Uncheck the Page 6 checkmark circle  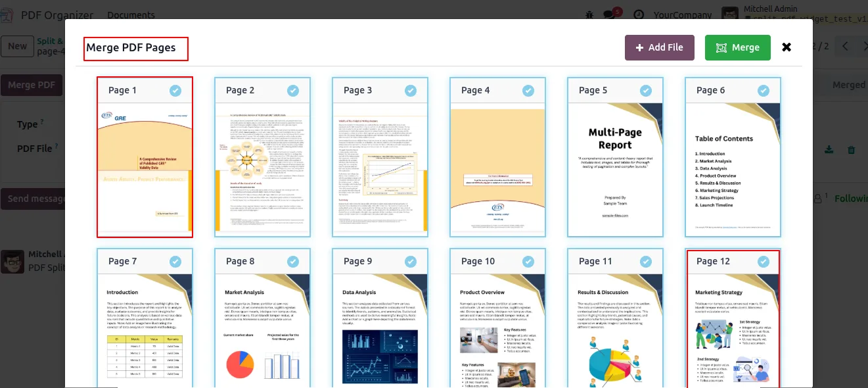point(764,91)
